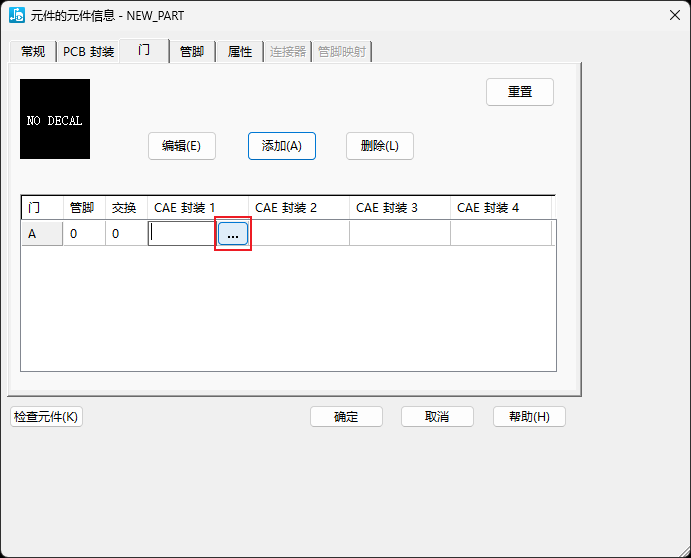Add a new gate with 添加(A)
Image resolution: width=691 pixels, height=558 pixels.
[x=282, y=146]
